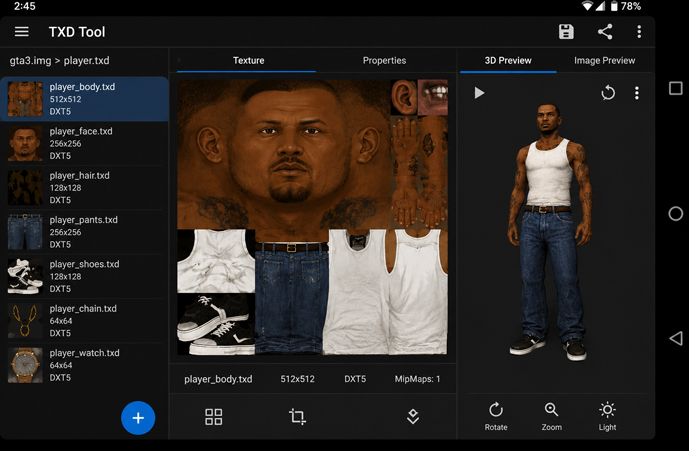Tap player_body.txd name in the info bar

(x=218, y=379)
